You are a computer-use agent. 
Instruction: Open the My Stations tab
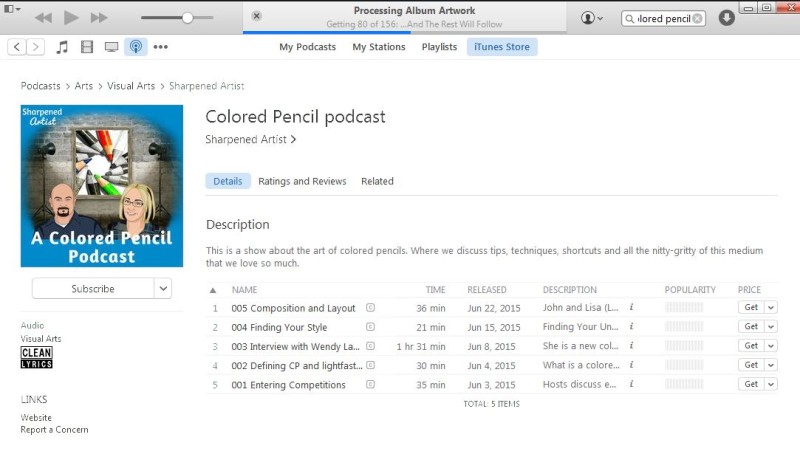(x=379, y=47)
